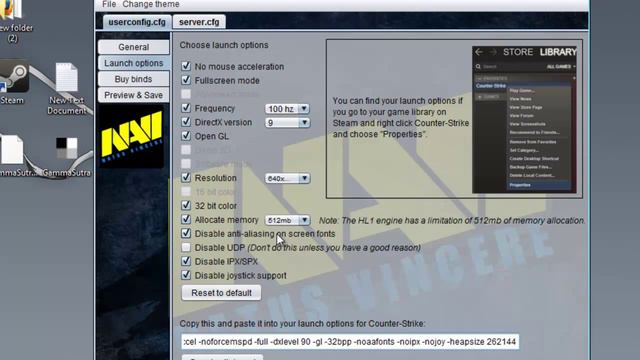
Task: Open the Change theme menu
Action: 151,4
